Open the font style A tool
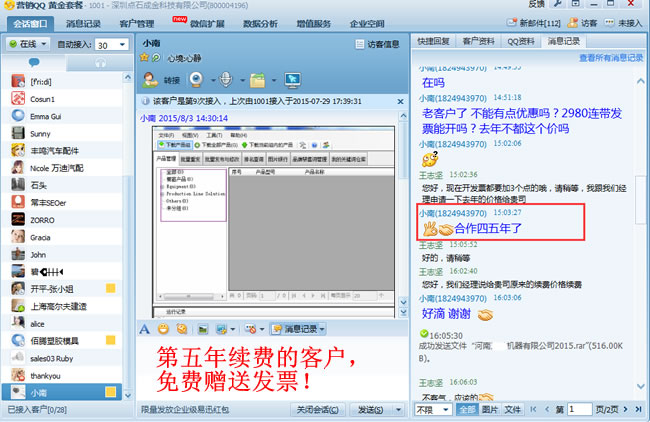The image size is (650, 422). (x=144, y=329)
